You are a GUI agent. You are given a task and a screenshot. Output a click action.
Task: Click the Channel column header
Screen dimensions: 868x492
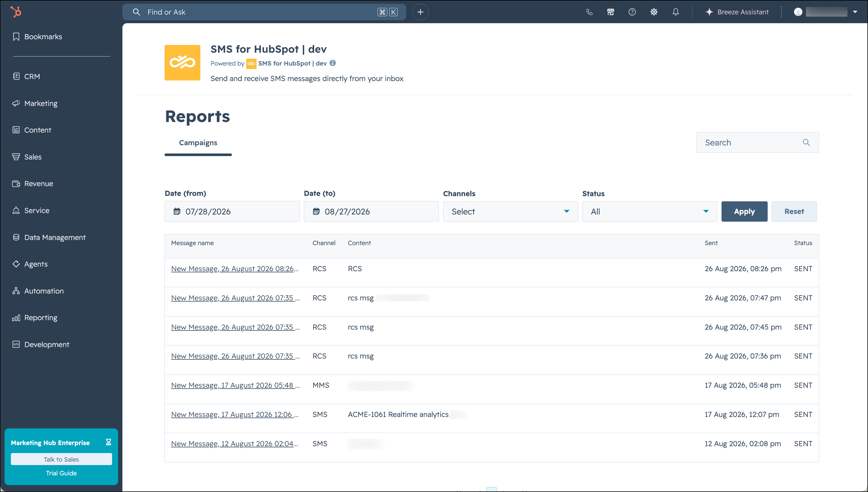[324, 243]
